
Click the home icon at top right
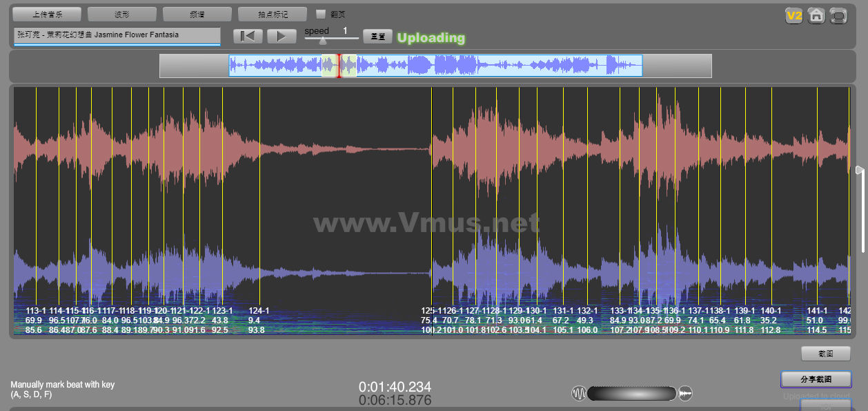pyautogui.click(x=816, y=15)
